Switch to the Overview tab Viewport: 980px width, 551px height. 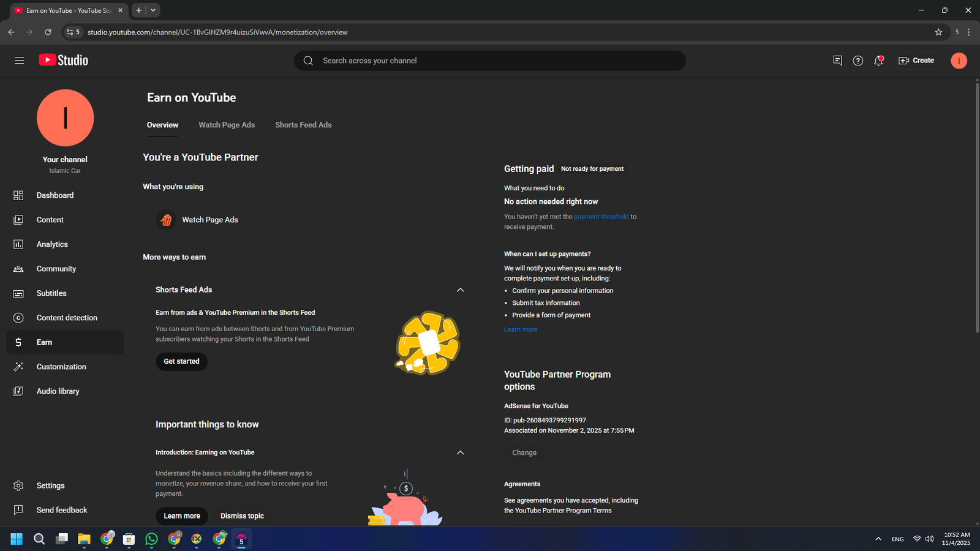click(x=163, y=125)
